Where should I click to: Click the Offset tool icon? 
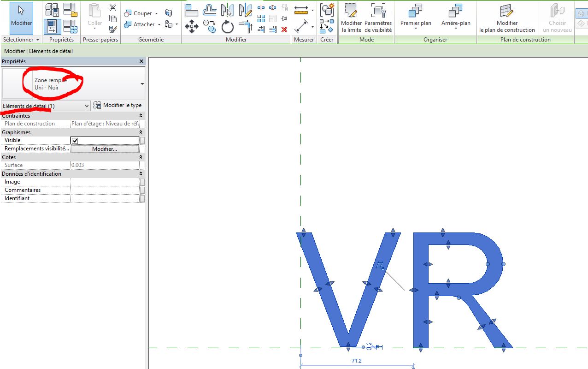pyautogui.click(x=210, y=9)
